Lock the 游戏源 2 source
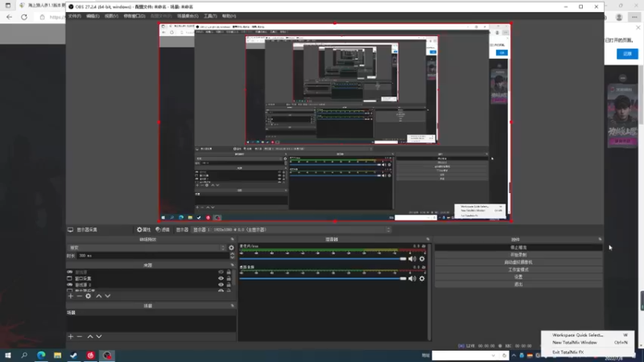This screenshot has height=362, width=644. point(229,285)
